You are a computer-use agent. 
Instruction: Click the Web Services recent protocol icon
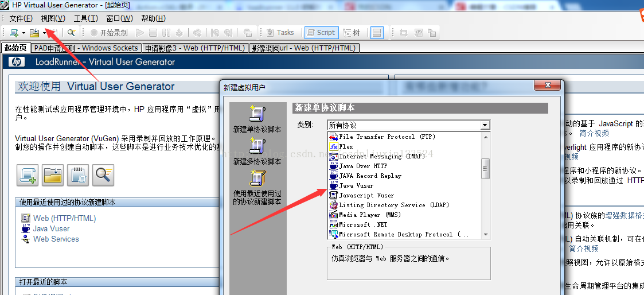click(x=26, y=239)
